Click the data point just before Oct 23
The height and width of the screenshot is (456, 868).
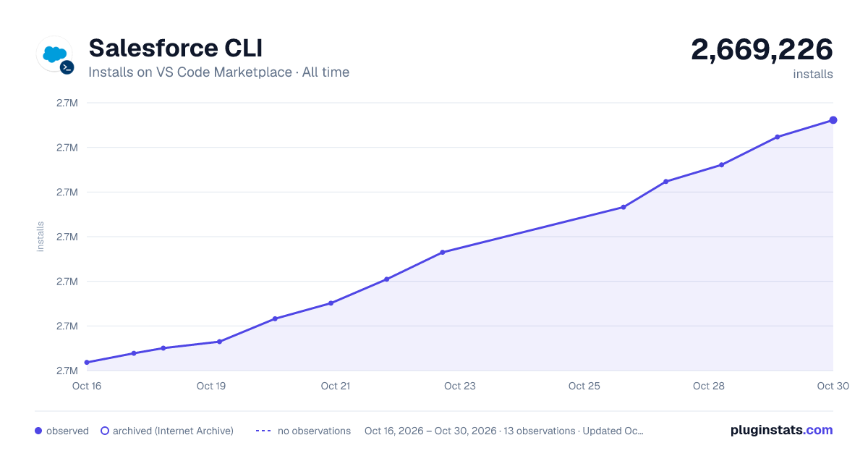pyautogui.click(x=443, y=252)
